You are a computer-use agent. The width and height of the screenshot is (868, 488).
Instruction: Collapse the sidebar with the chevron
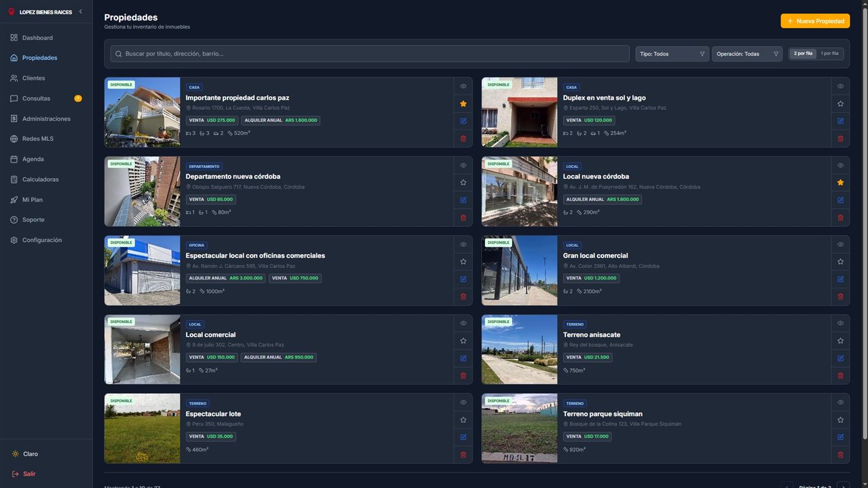tap(81, 11)
